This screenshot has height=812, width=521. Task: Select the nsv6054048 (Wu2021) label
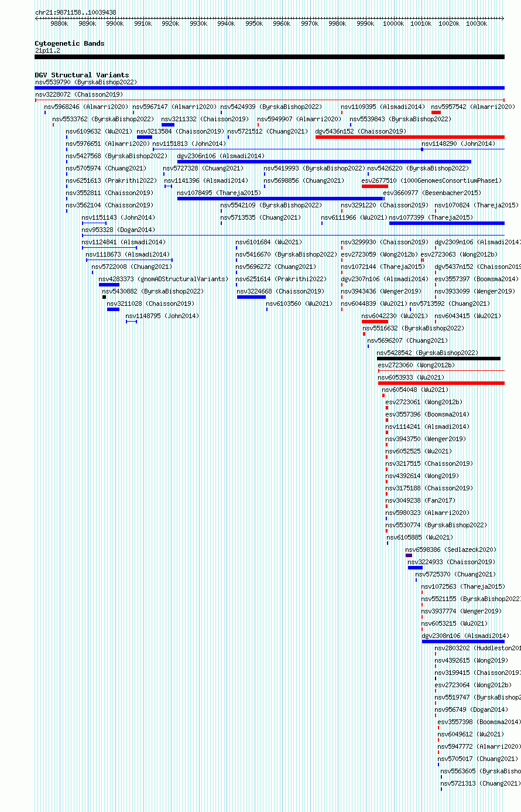[416, 390]
